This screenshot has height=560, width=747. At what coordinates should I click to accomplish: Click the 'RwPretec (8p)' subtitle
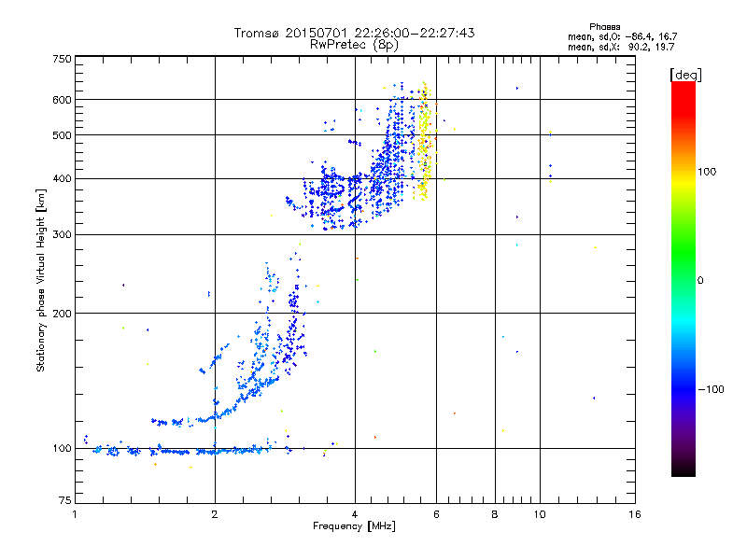pyautogui.click(x=354, y=45)
